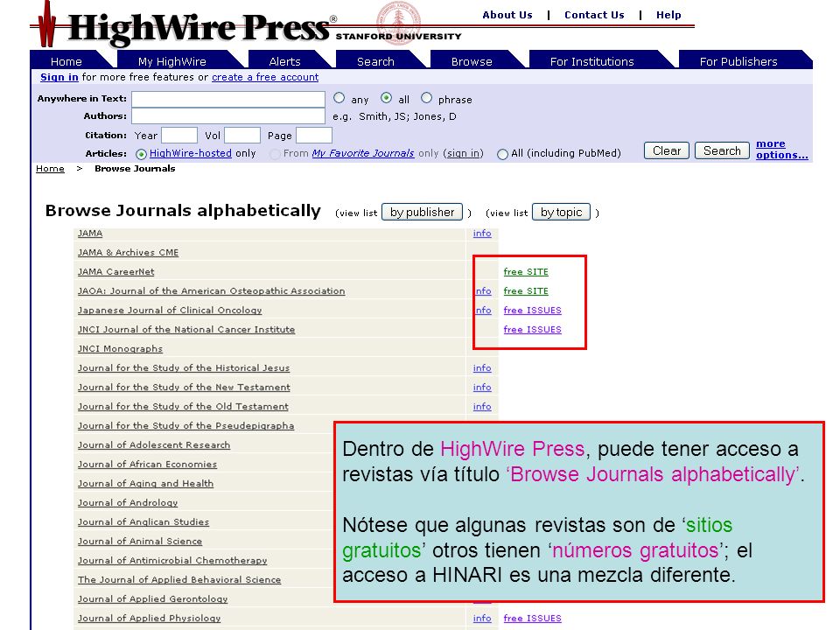
Task: Open the Journal of Applied Gerontology link
Action: pos(152,599)
